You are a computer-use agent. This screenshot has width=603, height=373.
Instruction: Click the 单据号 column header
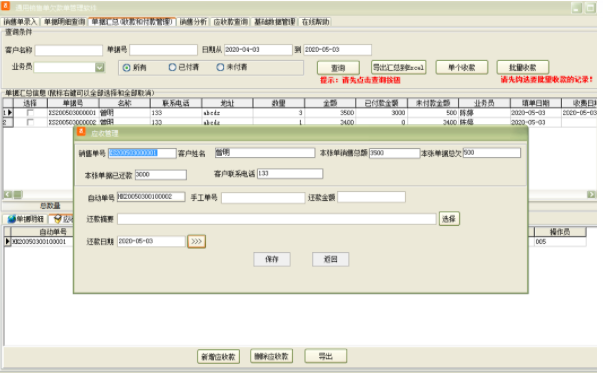point(73,103)
